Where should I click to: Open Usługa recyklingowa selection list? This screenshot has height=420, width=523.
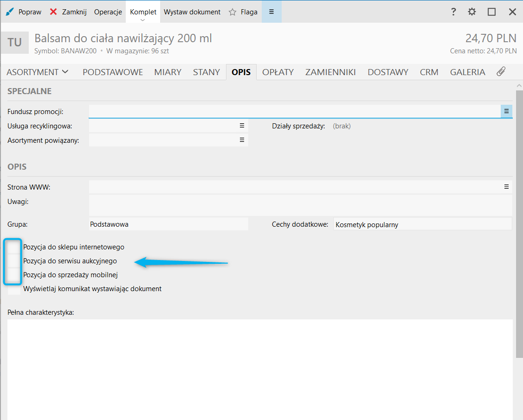[x=241, y=126]
